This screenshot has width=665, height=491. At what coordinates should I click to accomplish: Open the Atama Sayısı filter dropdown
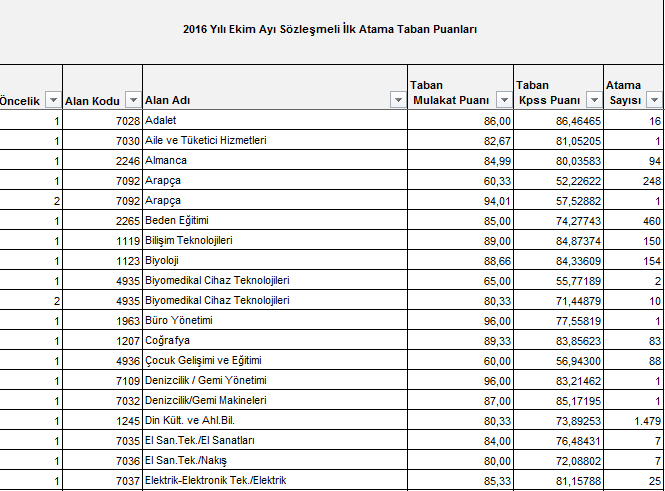653,101
